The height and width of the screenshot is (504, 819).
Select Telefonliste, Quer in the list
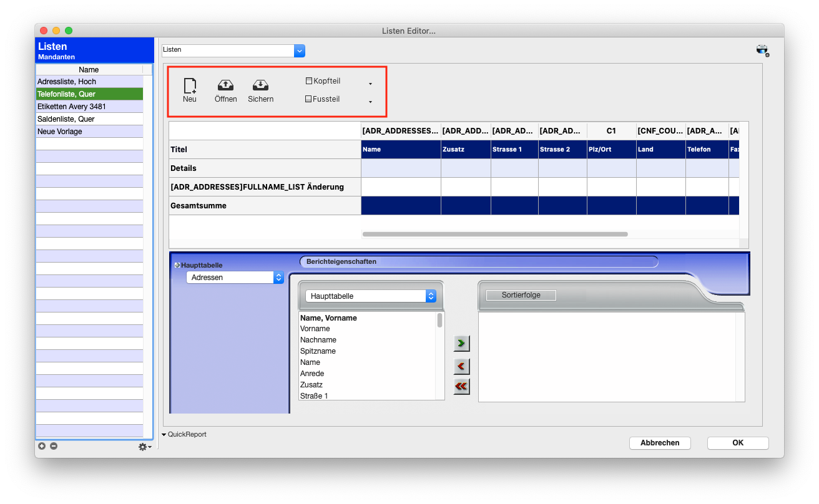pyautogui.click(x=89, y=94)
